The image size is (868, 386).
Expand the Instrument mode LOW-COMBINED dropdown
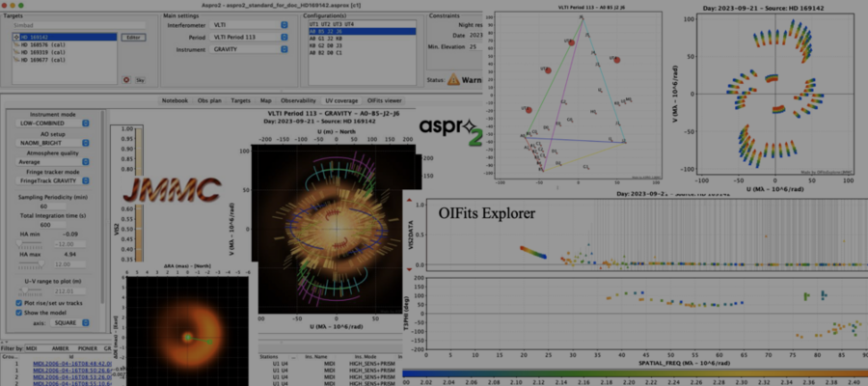[53, 123]
